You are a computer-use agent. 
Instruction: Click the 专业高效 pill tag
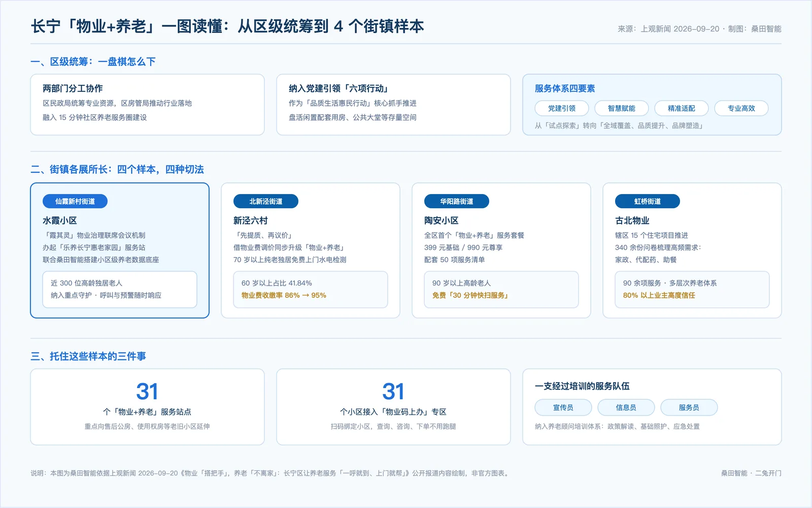(741, 108)
